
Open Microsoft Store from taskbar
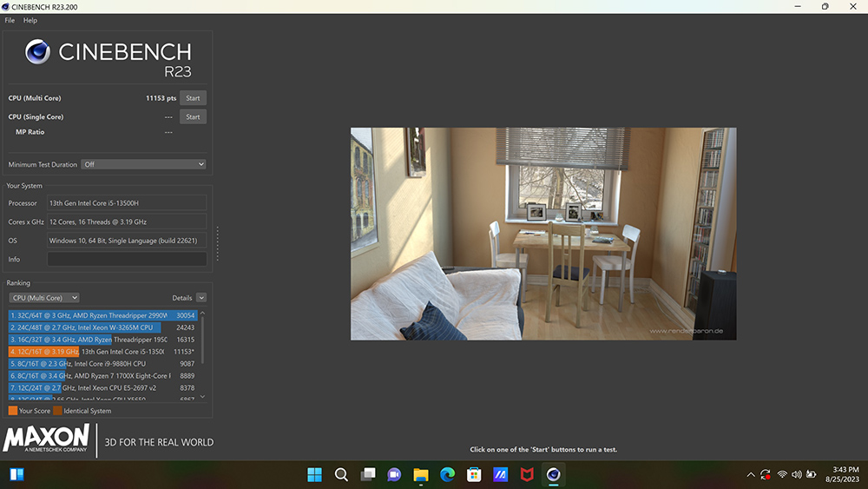click(x=474, y=474)
